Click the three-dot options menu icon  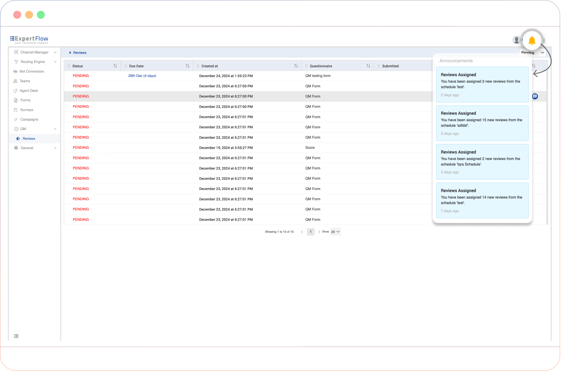(544, 41)
